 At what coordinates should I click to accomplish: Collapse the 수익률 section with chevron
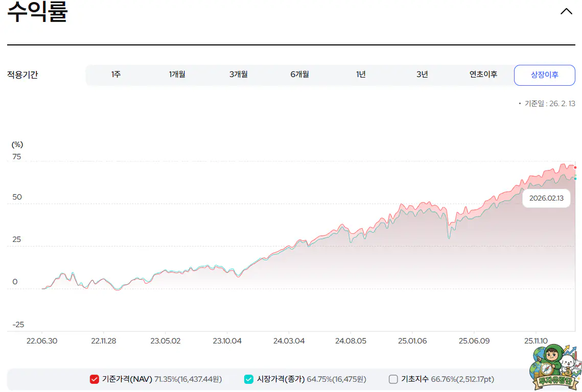(566, 11)
